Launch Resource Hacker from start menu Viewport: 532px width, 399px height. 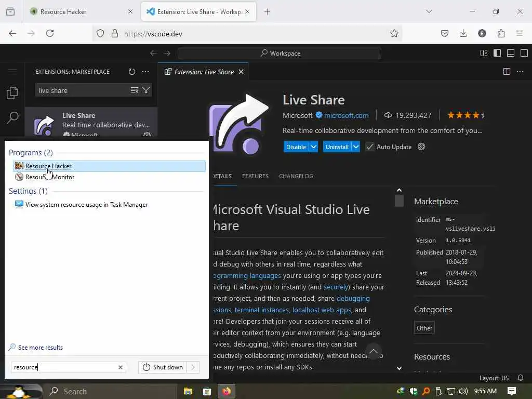point(109,166)
